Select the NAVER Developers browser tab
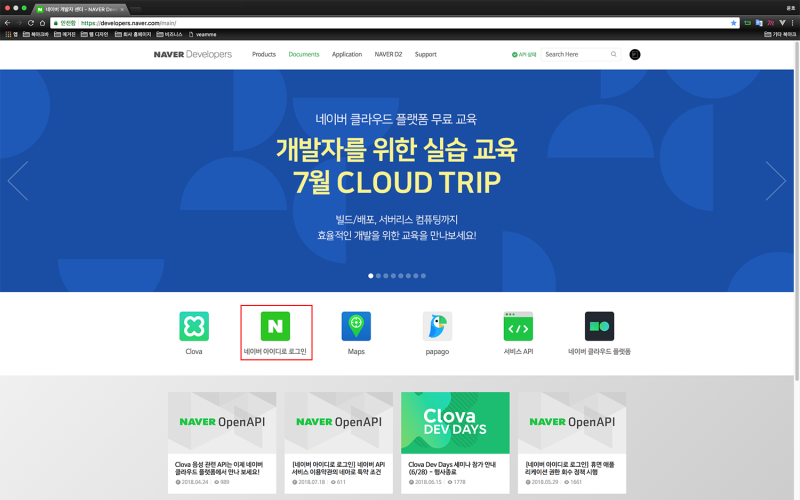 [79, 9]
